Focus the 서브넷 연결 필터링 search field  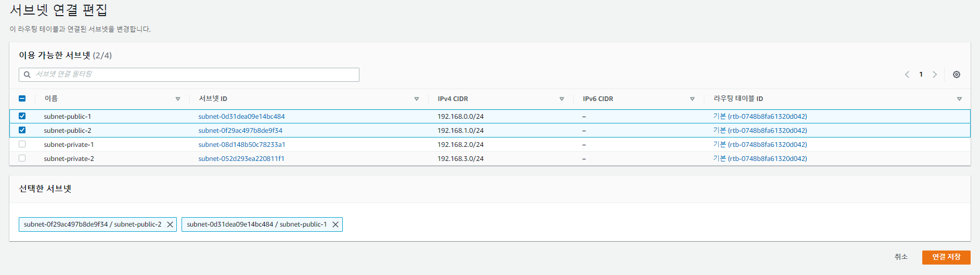point(192,74)
